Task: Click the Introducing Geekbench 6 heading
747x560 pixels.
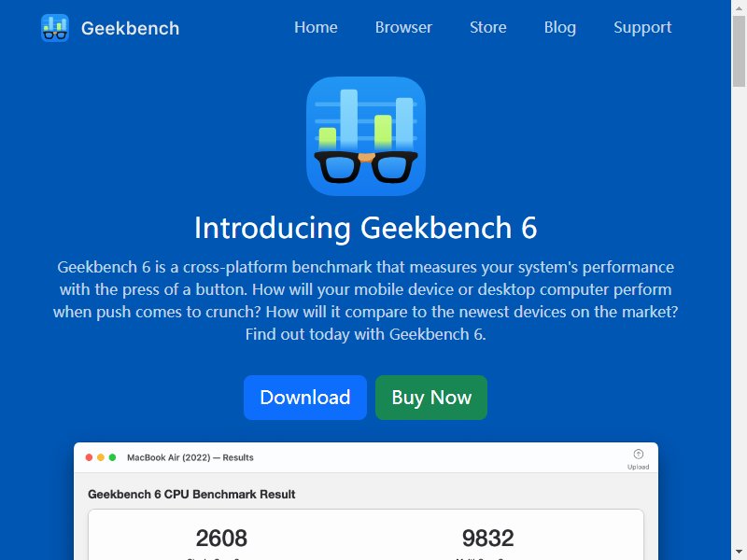Action: coord(366,228)
